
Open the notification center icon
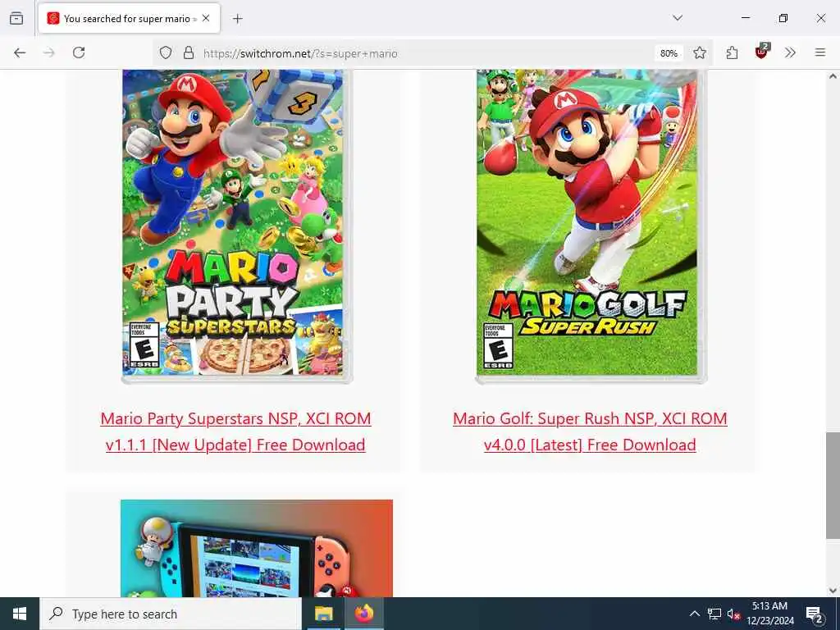[x=815, y=614]
